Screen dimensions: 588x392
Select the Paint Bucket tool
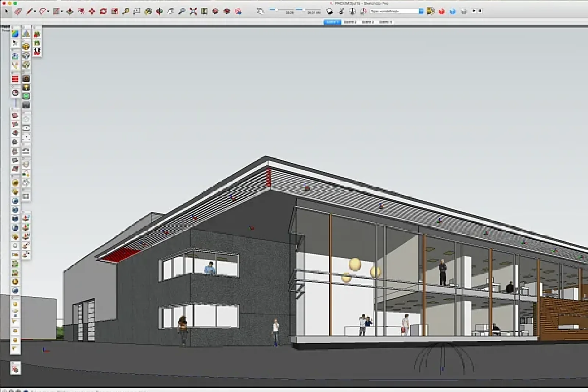148,12
